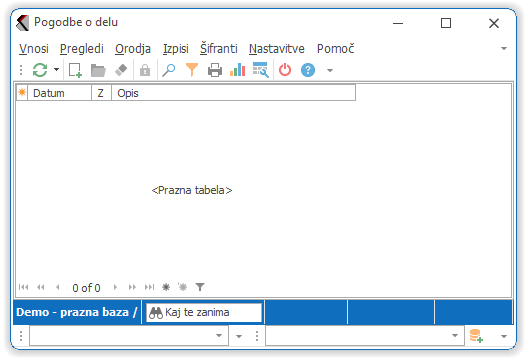Click the navigator filter funnel icon
This screenshot has height=363, width=528.
(x=200, y=287)
